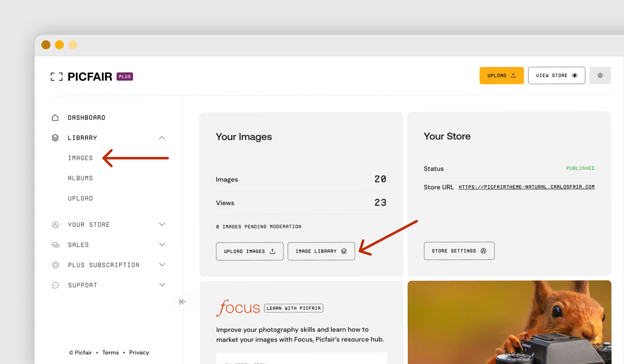
Task: Select Your Store menu label
Action: (x=88, y=224)
